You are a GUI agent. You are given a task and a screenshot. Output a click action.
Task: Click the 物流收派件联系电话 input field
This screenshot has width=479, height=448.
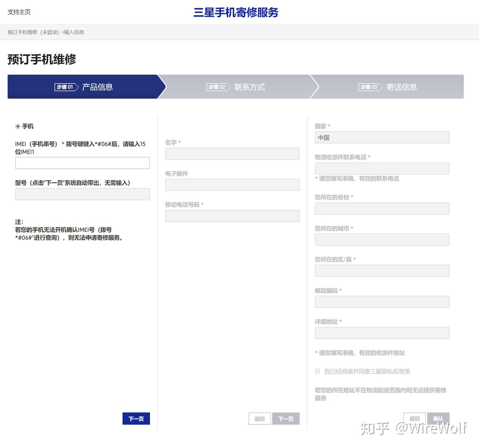(x=382, y=169)
